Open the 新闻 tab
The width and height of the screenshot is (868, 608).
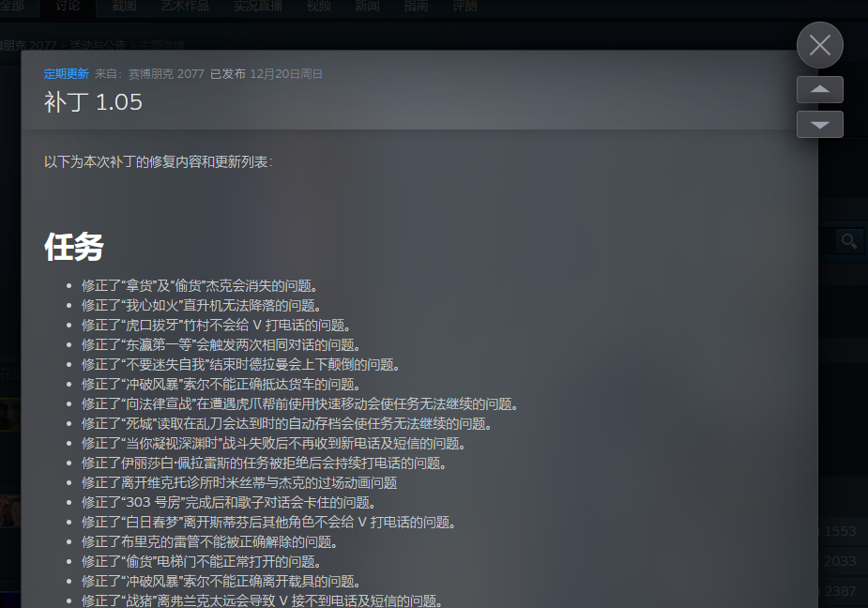pyautogui.click(x=367, y=6)
